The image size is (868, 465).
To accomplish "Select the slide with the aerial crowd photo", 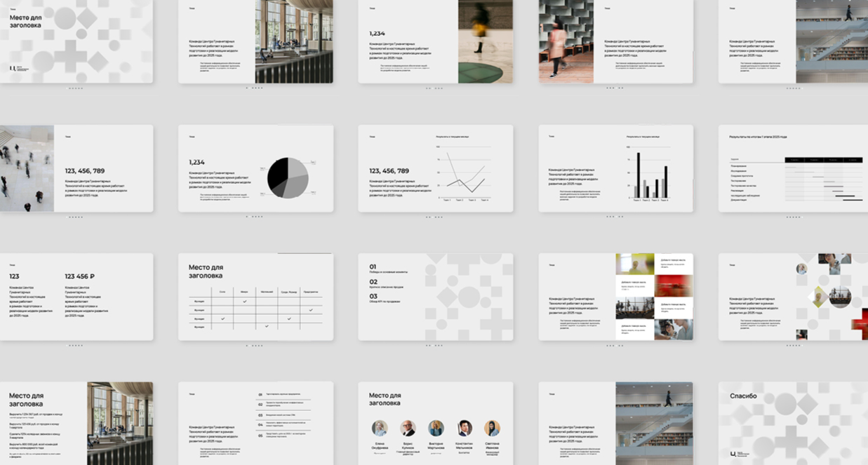I will tap(76, 168).
